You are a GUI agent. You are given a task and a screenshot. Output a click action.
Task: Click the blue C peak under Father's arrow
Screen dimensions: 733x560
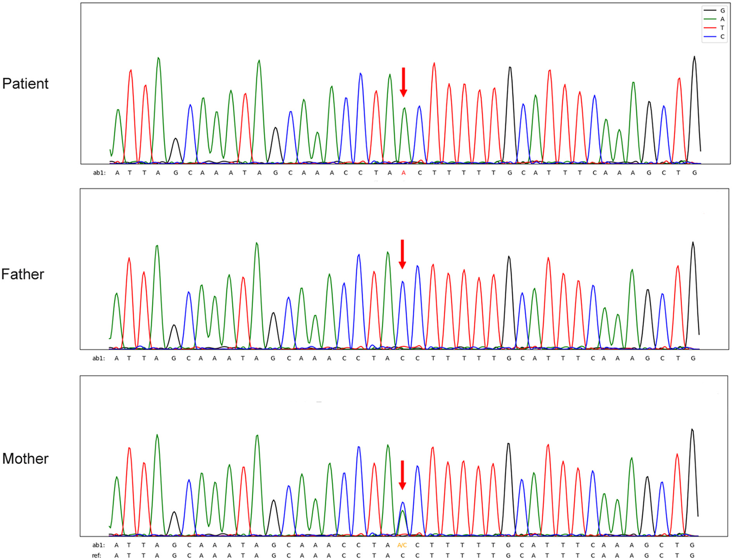click(x=402, y=298)
